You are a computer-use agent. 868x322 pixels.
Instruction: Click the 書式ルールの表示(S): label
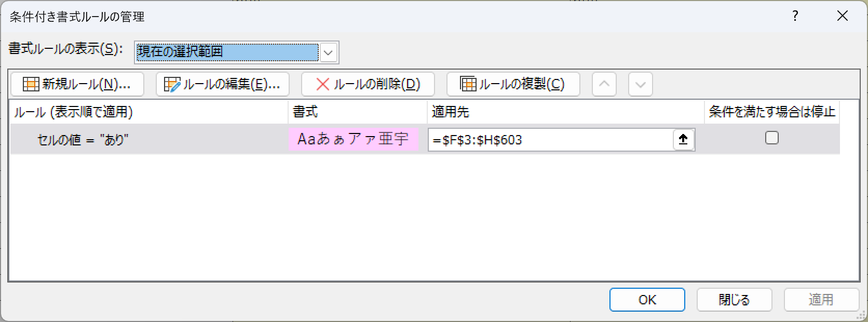pyautogui.click(x=66, y=49)
